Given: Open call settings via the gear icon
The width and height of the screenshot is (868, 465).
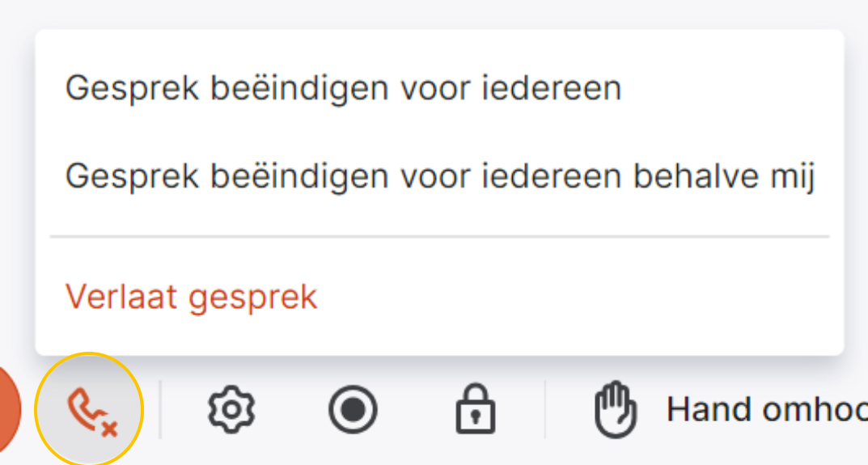Looking at the screenshot, I should point(232,410).
